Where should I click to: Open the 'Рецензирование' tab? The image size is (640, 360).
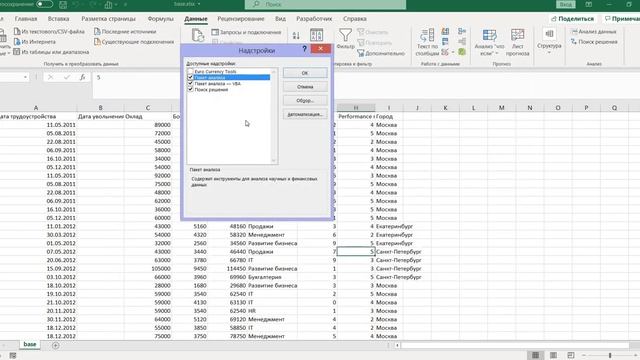tap(241, 19)
